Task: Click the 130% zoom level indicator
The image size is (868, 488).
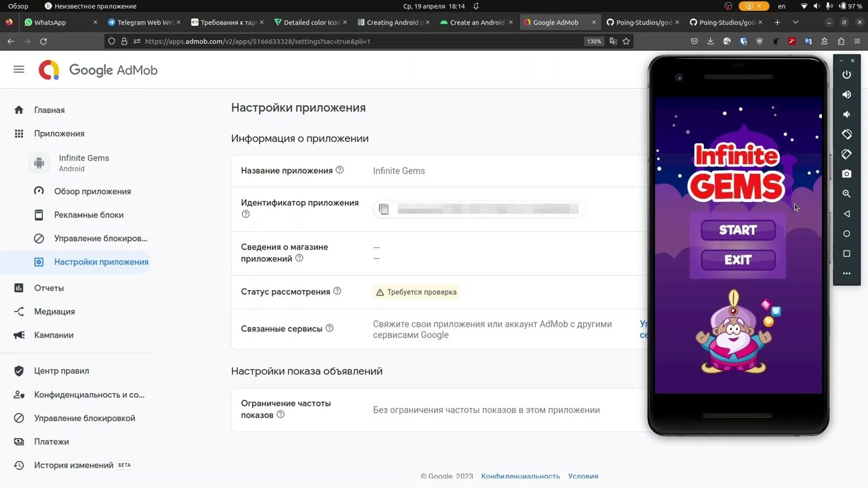Action: pos(593,41)
